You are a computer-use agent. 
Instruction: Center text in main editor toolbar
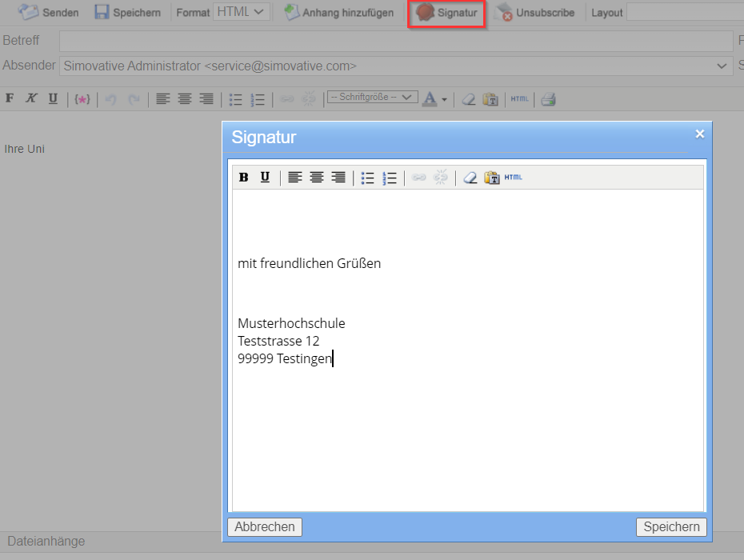185,98
